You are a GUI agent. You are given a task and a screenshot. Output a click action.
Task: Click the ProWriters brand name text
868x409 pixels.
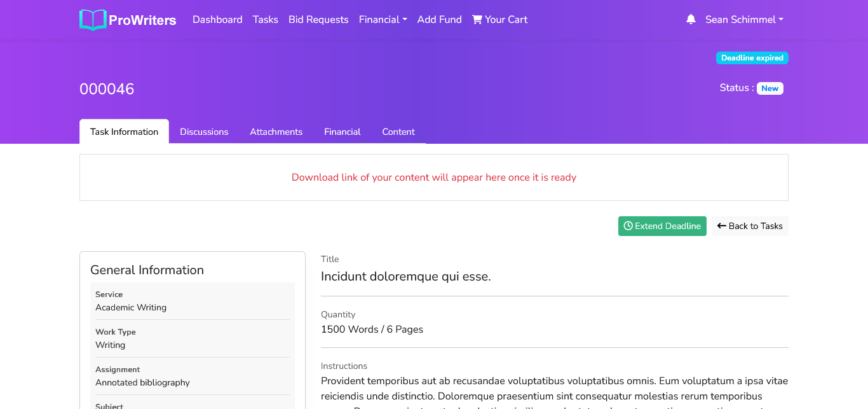click(142, 20)
